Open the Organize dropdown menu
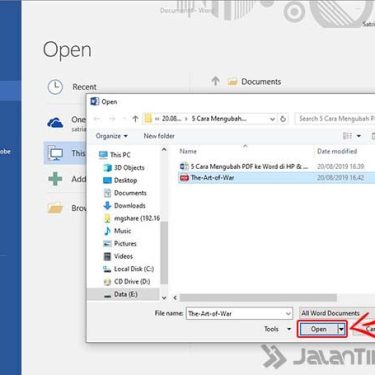 pos(112,136)
